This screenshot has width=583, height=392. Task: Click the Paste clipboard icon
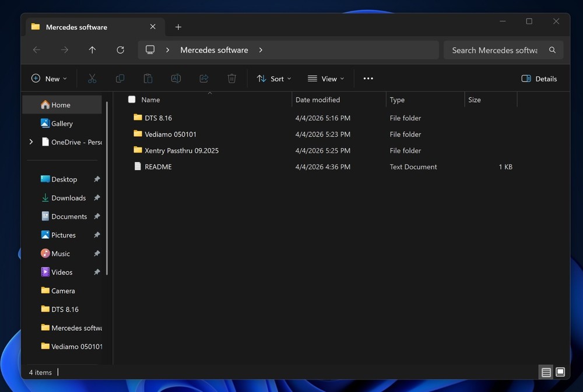(x=148, y=79)
